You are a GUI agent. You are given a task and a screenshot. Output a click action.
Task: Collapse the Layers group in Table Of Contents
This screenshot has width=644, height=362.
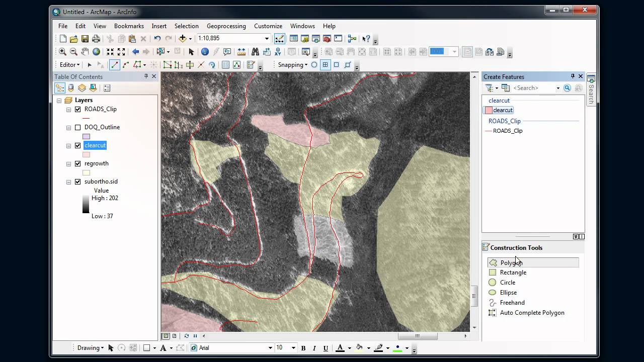(x=59, y=100)
